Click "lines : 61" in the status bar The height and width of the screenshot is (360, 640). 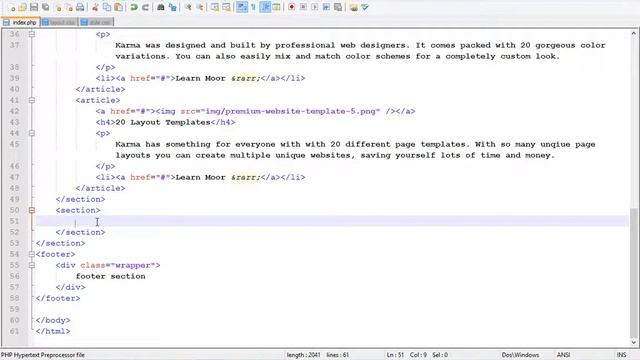pos(338,355)
